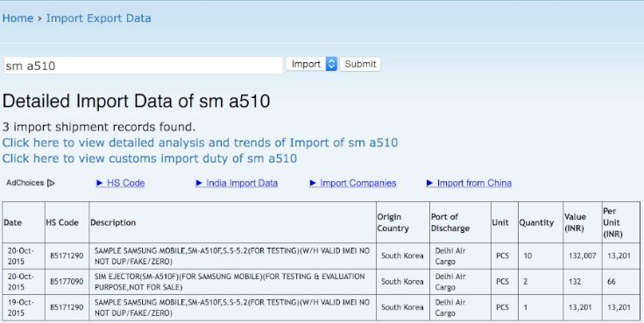Screen dimensions: 644x323
Task: Focus the search field containing sm a510
Action: pyautogui.click(x=143, y=66)
